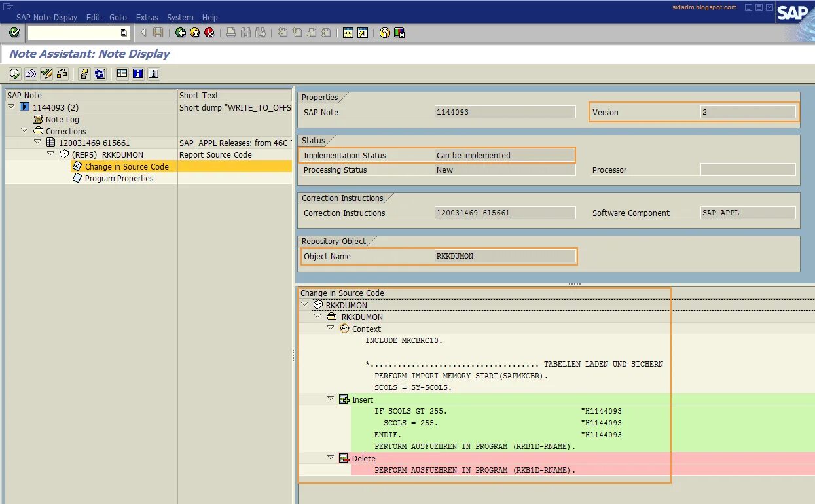Open the Goto menu

click(x=118, y=18)
